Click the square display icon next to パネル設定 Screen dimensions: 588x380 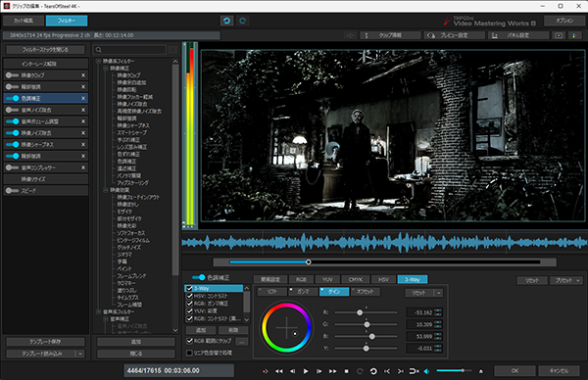[559, 35]
